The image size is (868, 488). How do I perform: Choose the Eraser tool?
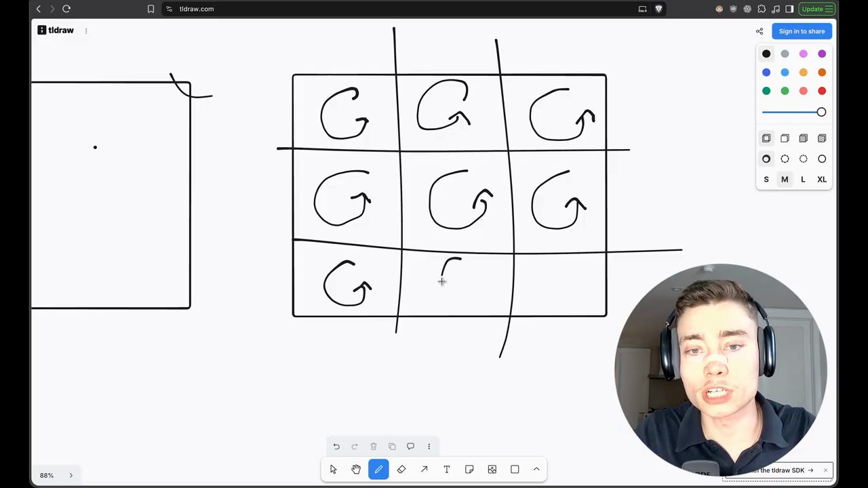click(401, 469)
